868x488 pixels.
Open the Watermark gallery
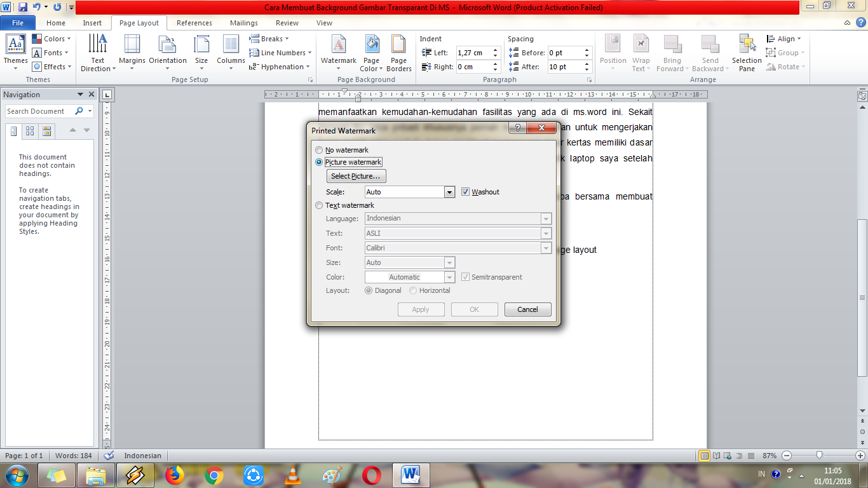pyautogui.click(x=339, y=53)
